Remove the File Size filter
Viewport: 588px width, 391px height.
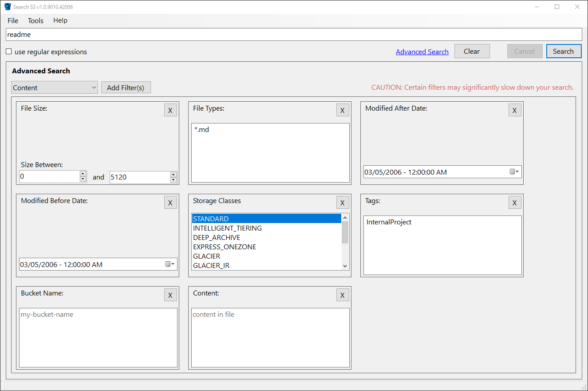pyautogui.click(x=170, y=111)
